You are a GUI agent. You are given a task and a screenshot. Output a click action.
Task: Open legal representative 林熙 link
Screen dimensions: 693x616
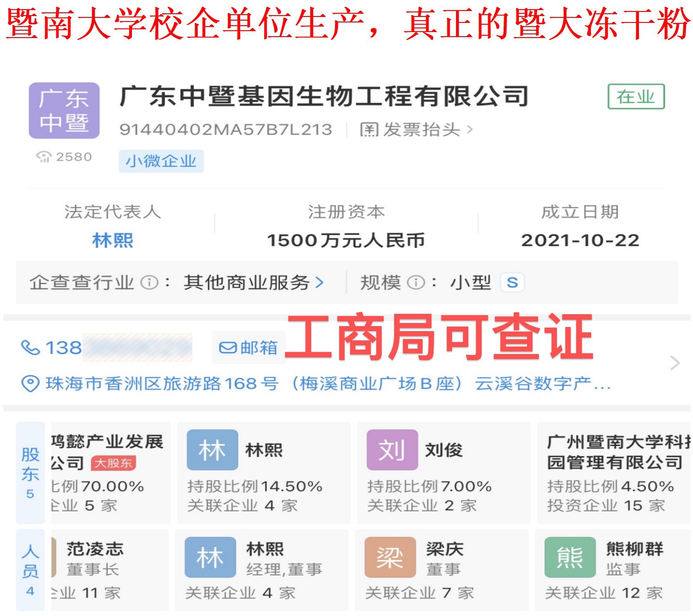(x=113, y=240)
